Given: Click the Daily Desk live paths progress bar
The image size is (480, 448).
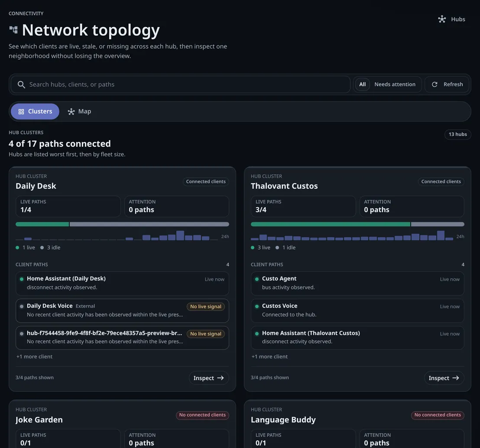Looking at the screenshot, I should 122,224.
